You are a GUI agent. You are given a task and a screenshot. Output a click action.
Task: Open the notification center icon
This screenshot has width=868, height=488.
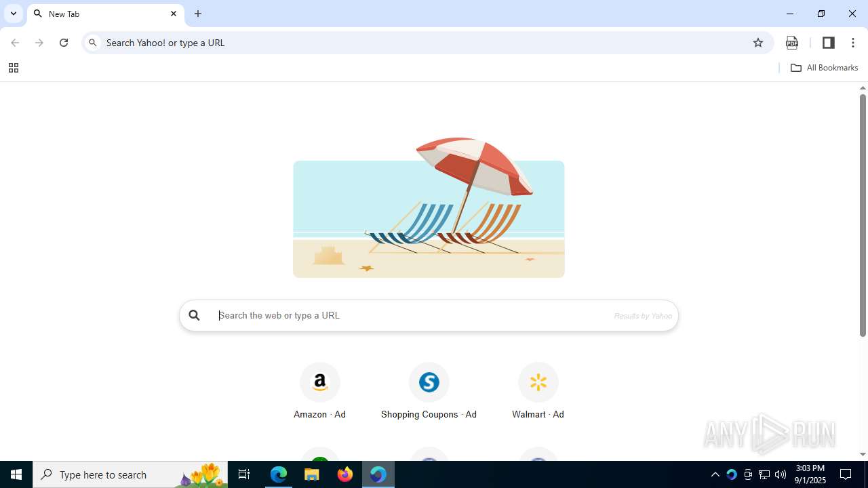click(x=846, y=474)
